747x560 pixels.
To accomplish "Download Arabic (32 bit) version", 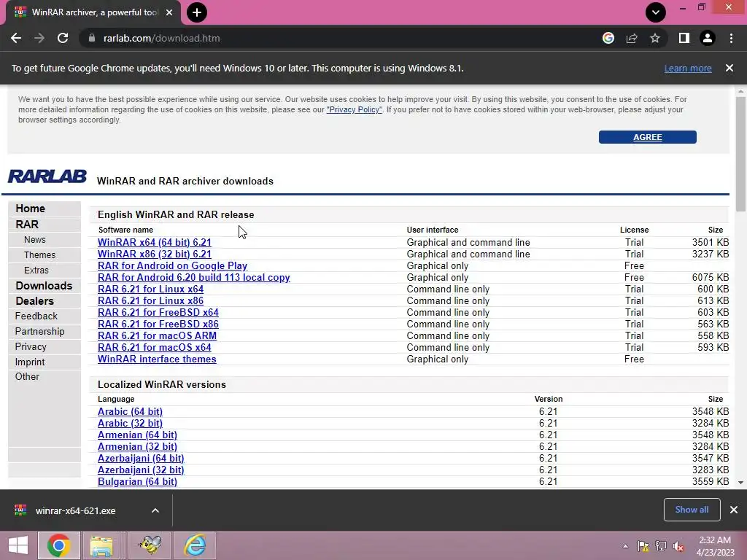I will pos(130,424).
